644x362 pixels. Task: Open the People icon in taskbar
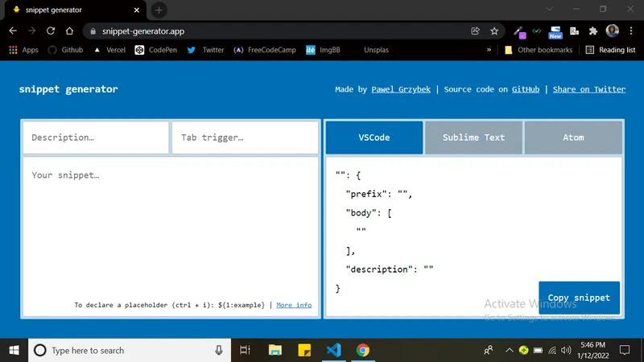[489, 350]
